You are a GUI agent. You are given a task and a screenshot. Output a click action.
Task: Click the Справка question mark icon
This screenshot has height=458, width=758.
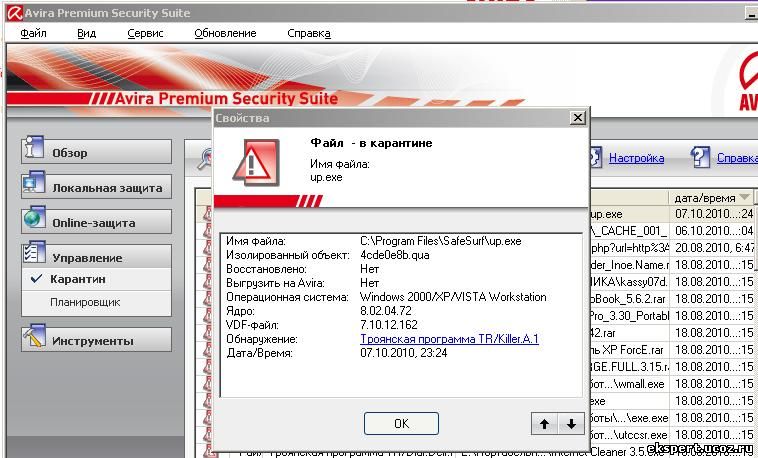[702, 157]
